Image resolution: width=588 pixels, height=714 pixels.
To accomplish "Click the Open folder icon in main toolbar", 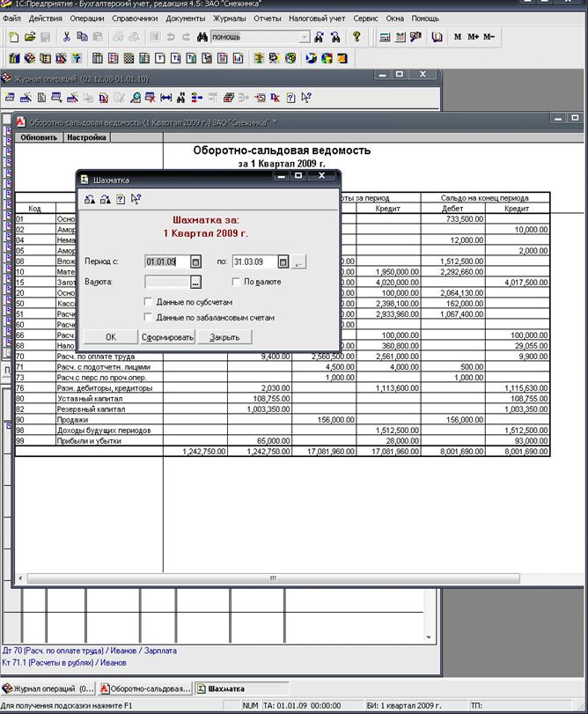I will point(30,37).
